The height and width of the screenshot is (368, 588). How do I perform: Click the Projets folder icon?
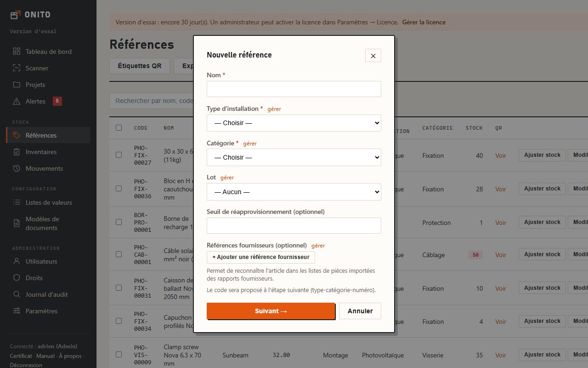point(17,85)
